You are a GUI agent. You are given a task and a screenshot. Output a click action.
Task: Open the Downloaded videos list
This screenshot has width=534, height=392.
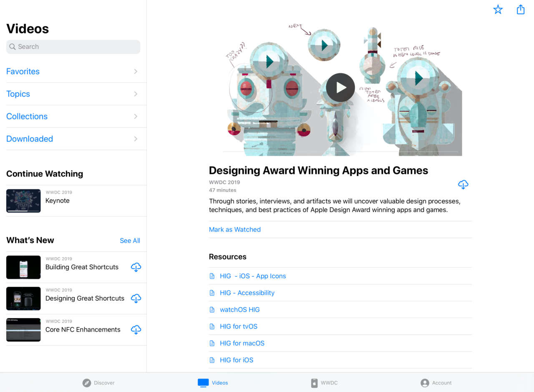point(76,139)
